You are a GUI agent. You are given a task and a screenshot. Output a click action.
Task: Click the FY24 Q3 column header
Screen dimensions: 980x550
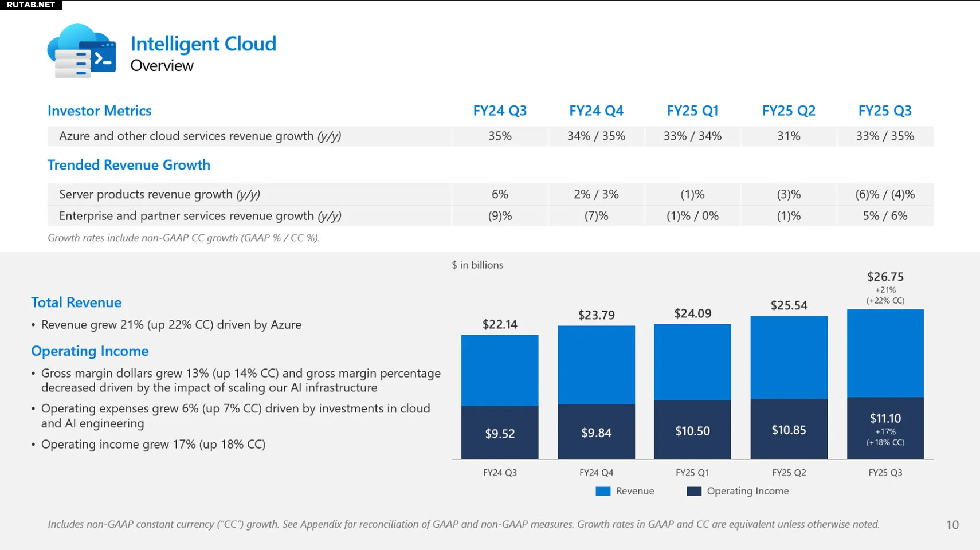pyautogui.click(x=500, y=111)
